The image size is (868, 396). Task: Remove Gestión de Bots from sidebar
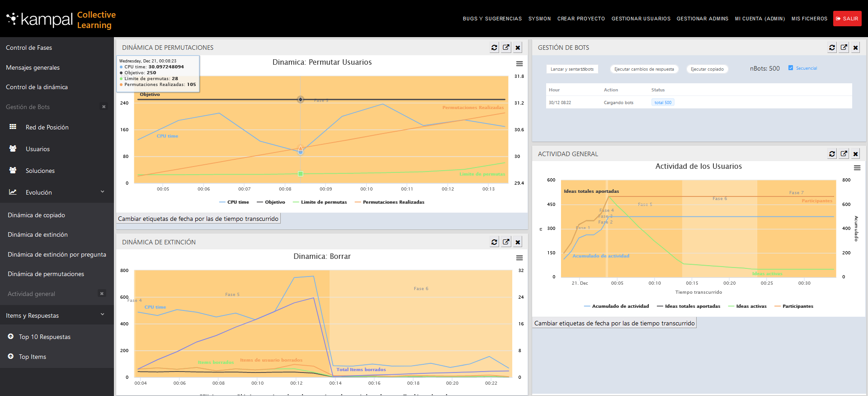click(104, 107)
